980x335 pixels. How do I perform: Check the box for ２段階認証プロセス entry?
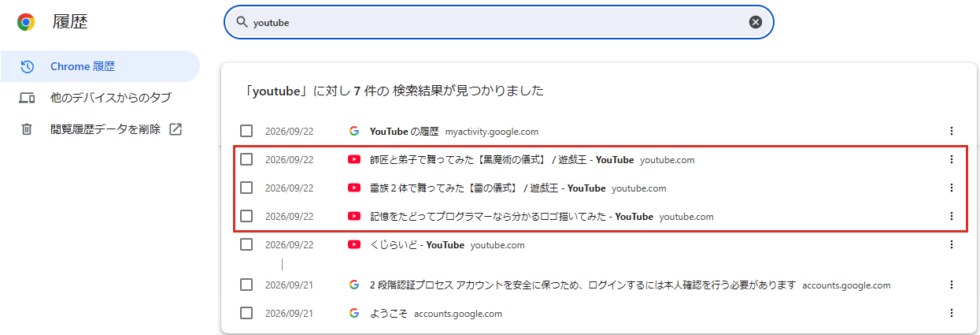(x=246, y=285)
